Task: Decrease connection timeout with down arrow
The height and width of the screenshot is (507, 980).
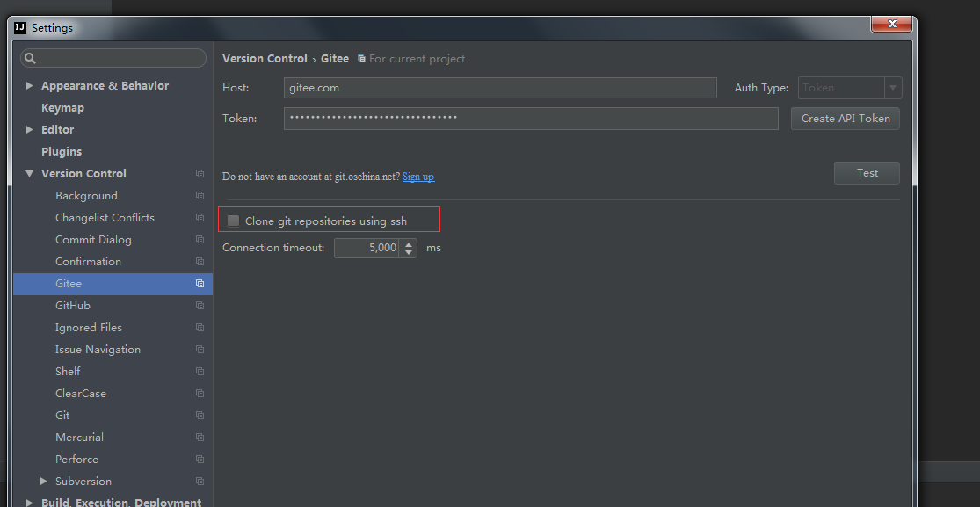Action: [x=409, y=252]
